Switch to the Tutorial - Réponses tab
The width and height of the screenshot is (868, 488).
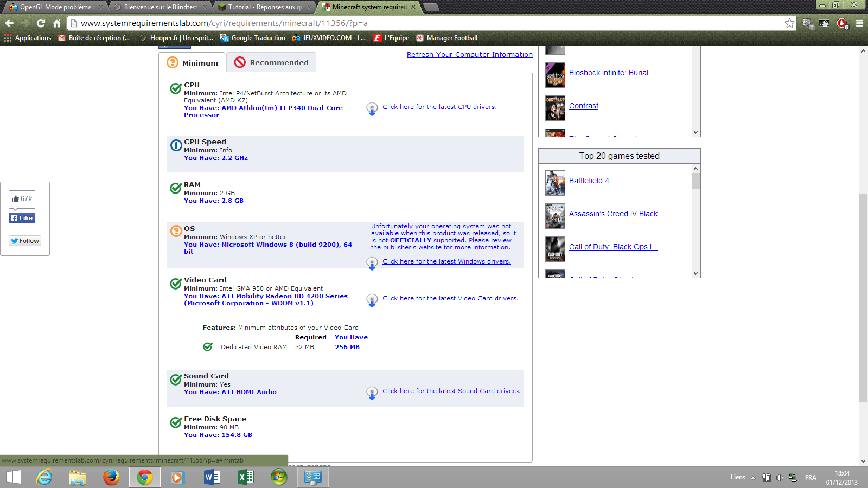[265, 7]
